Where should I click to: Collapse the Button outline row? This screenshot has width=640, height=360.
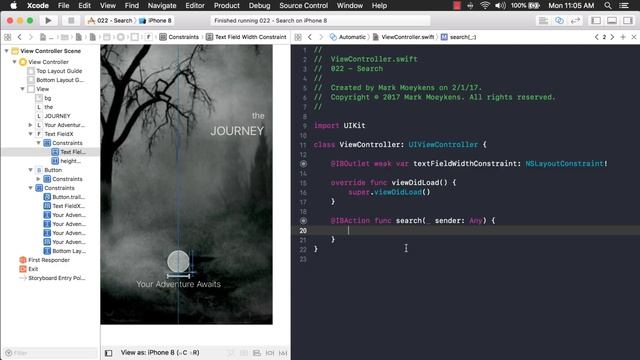(31, 170)
